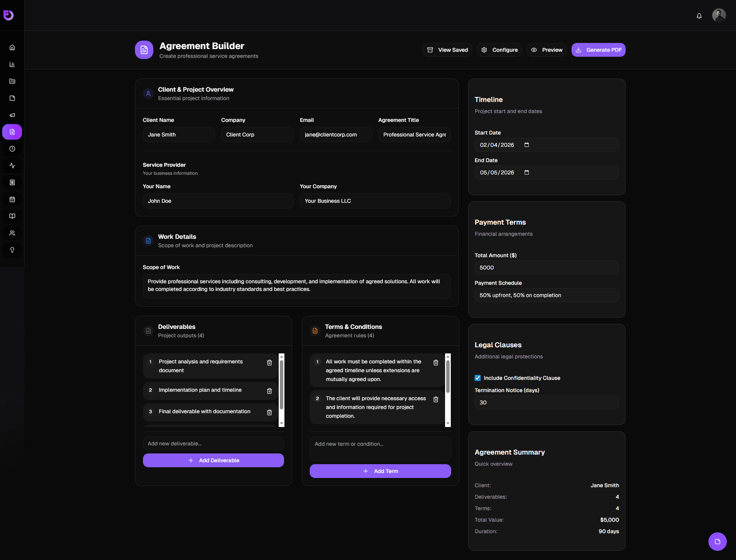The image size is (736, 560).
Task: Click the floating purple button at bottom right
Action: (x=717, y=542)
